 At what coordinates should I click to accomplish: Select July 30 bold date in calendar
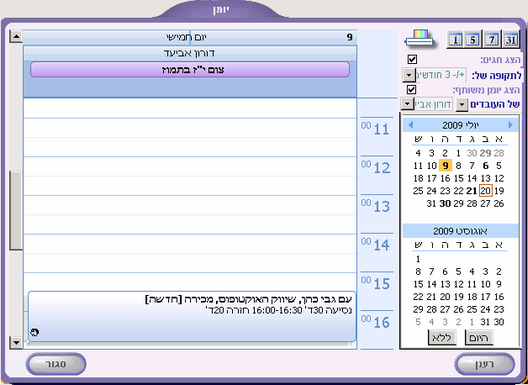pyautogui.click(x=445, y=204)
